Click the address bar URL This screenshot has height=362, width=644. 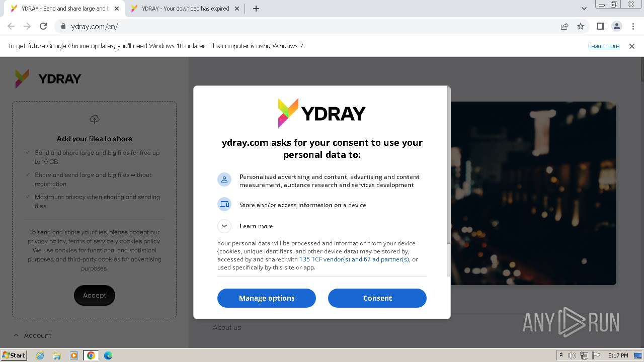(x=95, y=27)
